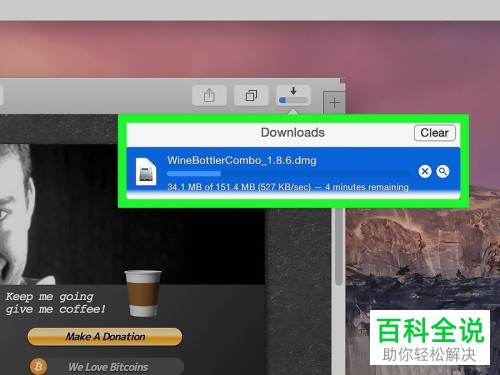Screen dimensions: 500x375
Task: Click the Safari Share toolbar icon
Action: tap(209, 95)
